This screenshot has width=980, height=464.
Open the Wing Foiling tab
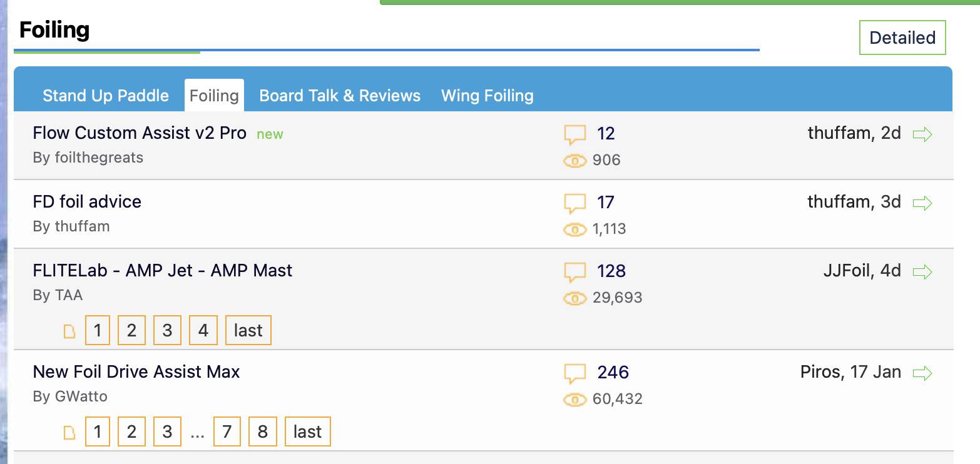[487, 96]
